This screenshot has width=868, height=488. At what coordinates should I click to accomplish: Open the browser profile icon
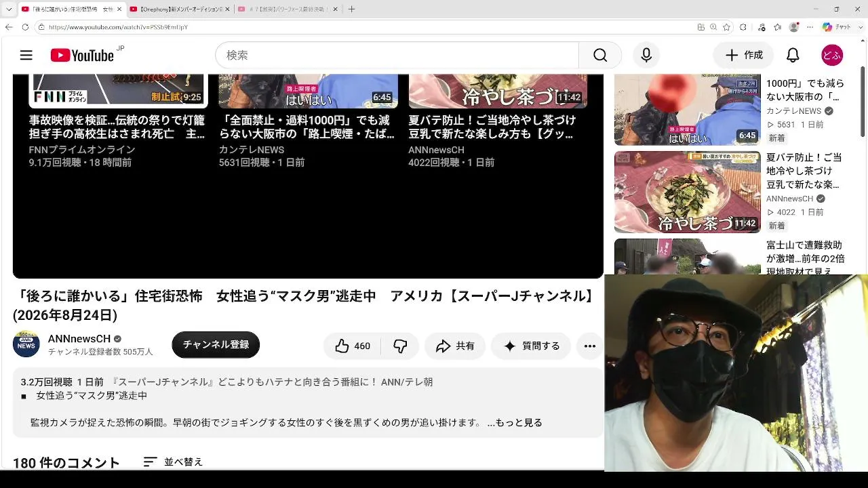tap(794, 27)
